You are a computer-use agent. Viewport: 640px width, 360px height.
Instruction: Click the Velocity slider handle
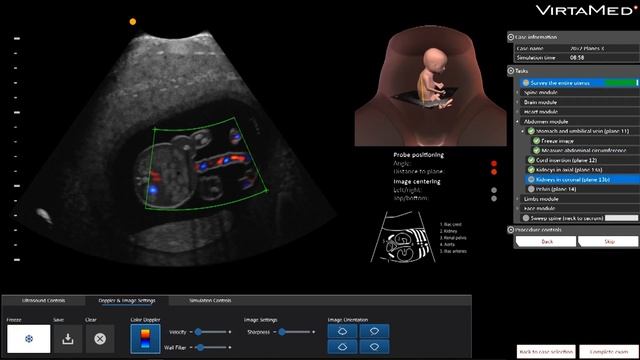pyautogui.click(x=198, y=332)
